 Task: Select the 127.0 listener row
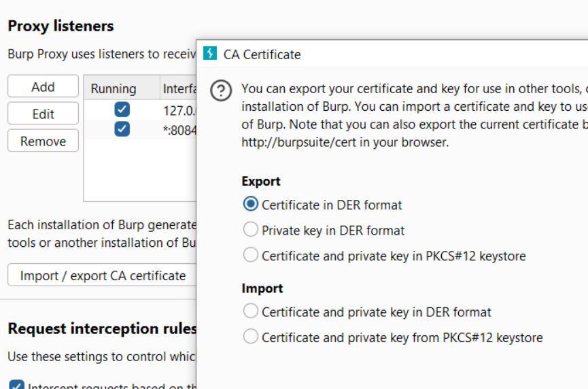(x=178, y=109)
